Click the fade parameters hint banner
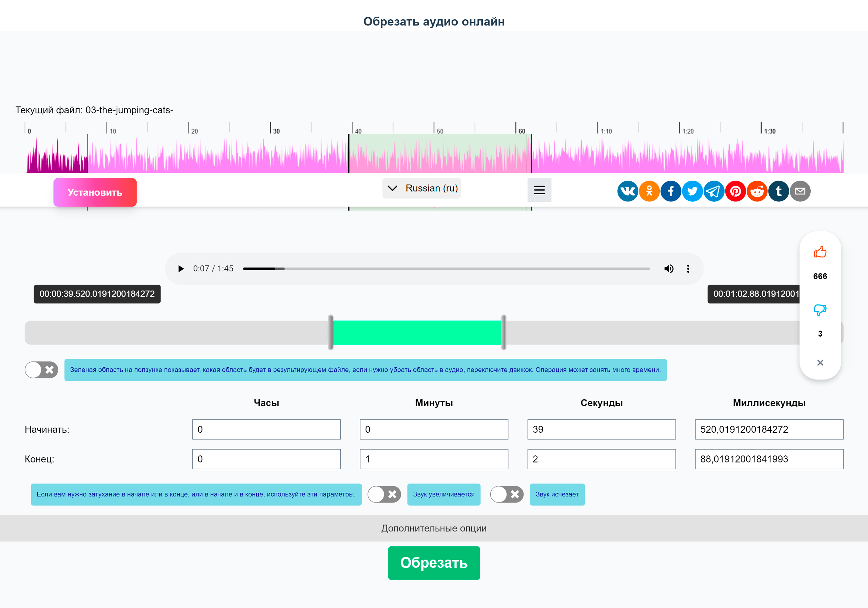868x608 pixels. click(x=196, y=494)
